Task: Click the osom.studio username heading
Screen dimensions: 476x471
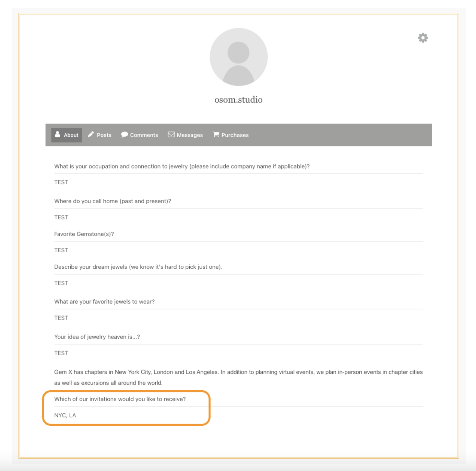Action: pos(239,100)
